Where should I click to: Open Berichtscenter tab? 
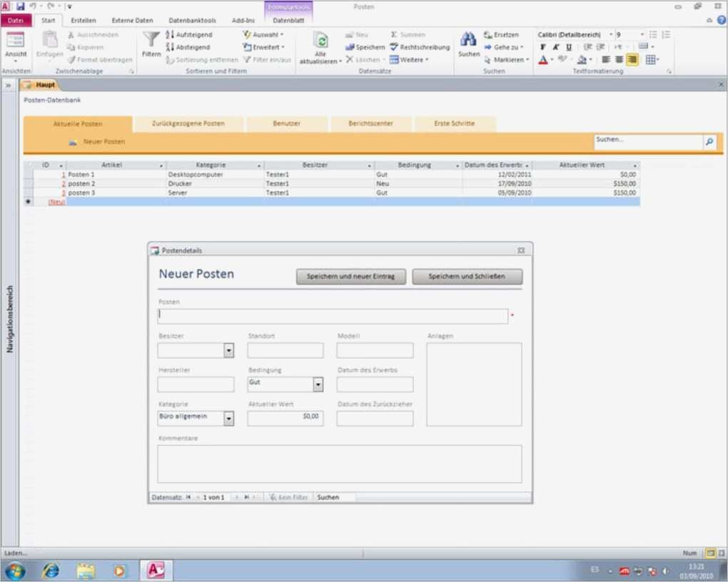[370, 124]
